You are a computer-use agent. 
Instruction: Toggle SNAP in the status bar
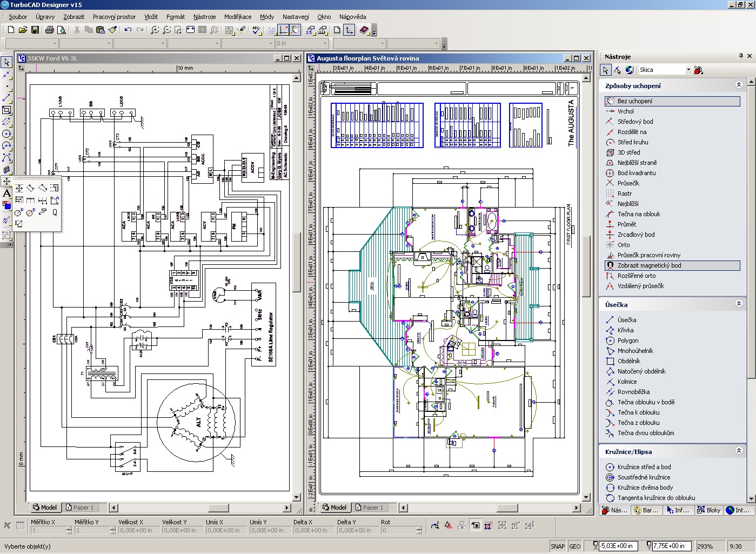coord(558,546)
